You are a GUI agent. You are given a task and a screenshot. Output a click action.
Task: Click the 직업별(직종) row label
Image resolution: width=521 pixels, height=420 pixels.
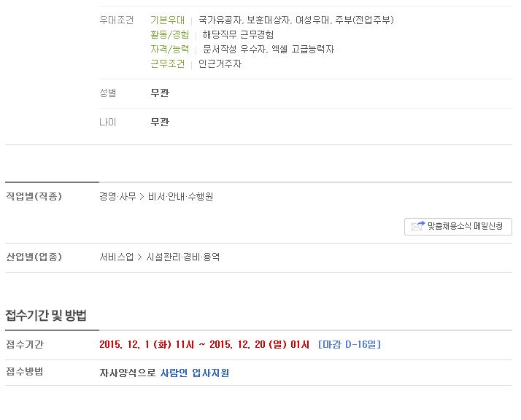[x=34, y=196]
